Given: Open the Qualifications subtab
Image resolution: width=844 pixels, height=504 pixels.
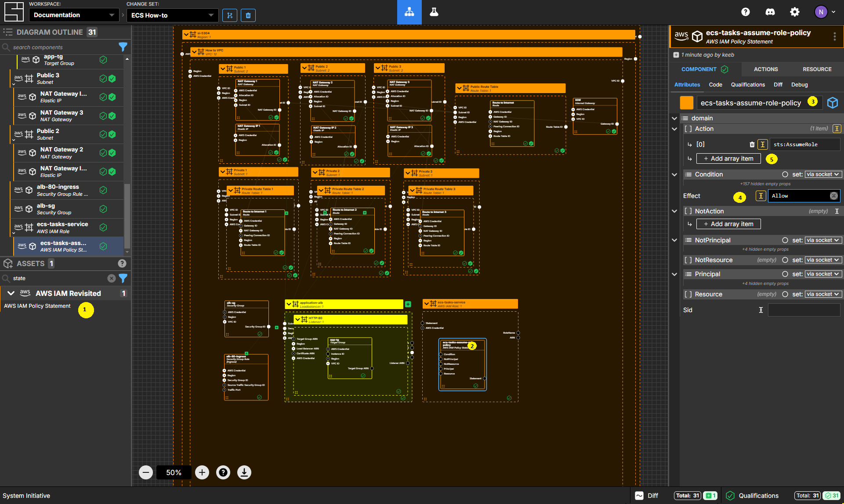Looking at the screenshot, I should (x=748, y=85).
